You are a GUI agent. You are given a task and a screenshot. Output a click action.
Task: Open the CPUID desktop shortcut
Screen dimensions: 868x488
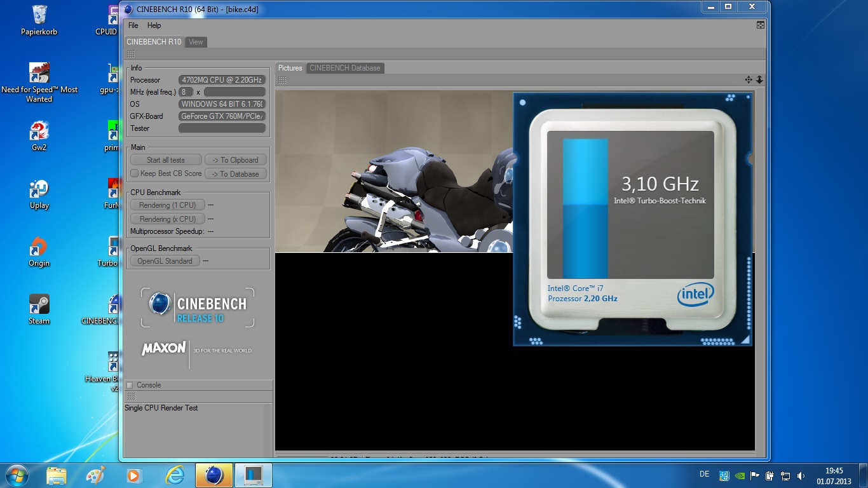click(x=107, y=20)
